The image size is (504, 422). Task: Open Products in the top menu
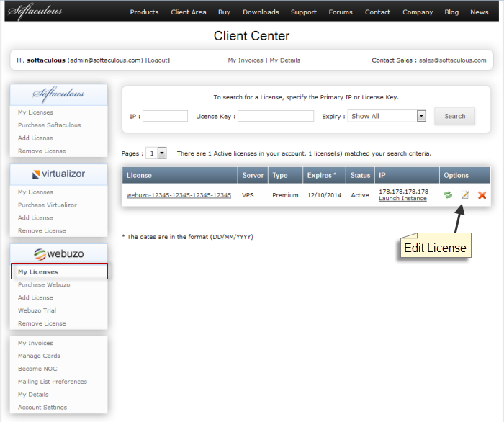144,12
